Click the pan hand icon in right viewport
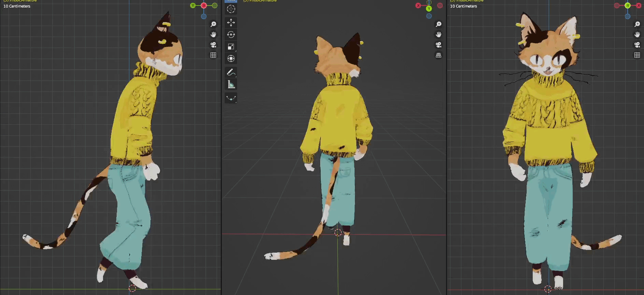644x295 pixels. pos(637,35)
